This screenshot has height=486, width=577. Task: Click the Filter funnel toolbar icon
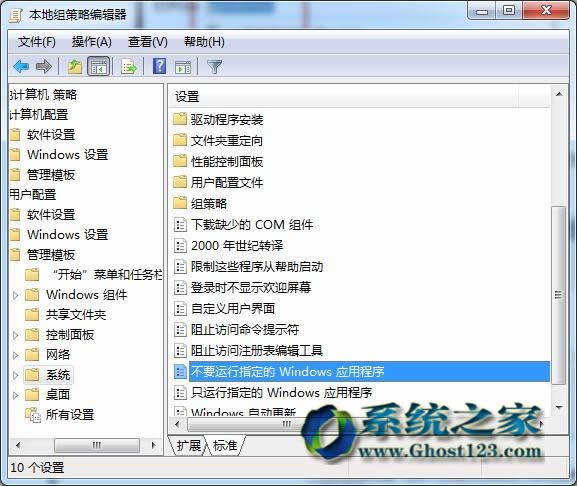tap(215, 67)
